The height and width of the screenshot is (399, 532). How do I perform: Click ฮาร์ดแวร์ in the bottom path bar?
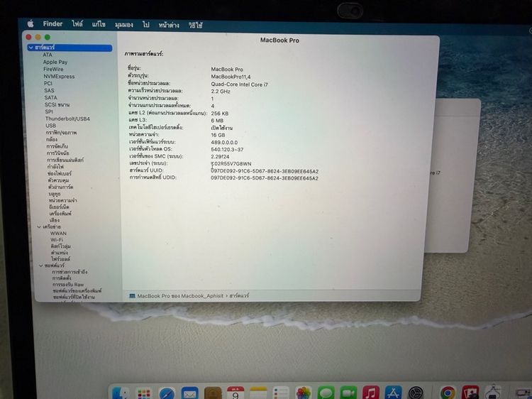[x=239, y=296]
